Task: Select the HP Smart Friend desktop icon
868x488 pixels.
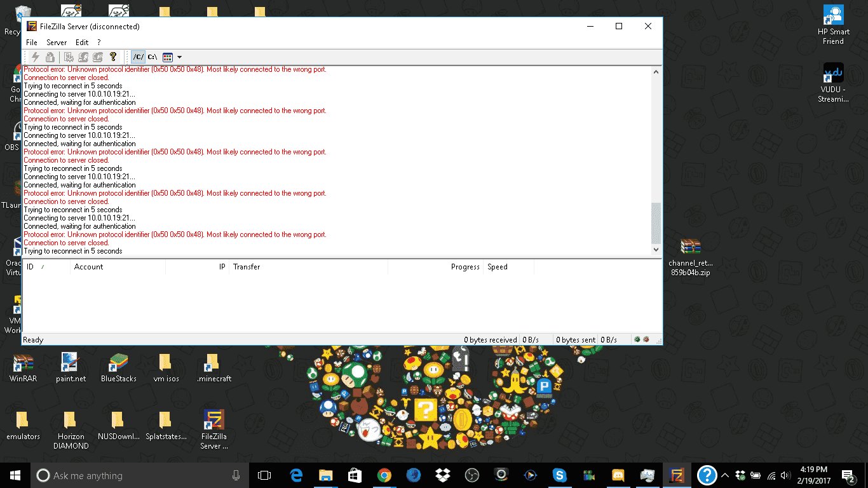Action: pos(833,25)
